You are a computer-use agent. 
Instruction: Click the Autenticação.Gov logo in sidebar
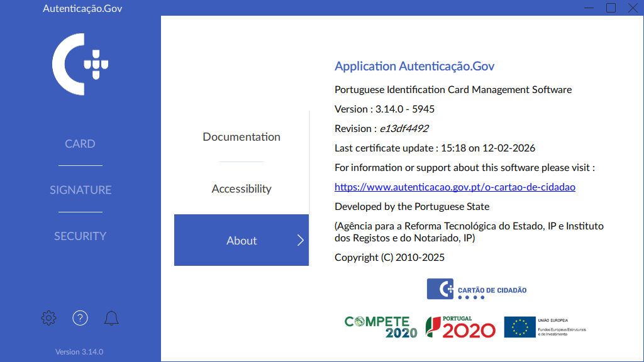pyautogui.click(x=80, y=64)
